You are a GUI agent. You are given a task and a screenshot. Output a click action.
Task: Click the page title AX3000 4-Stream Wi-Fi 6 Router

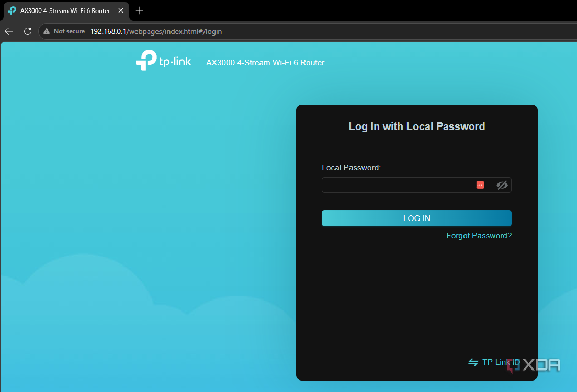pyautogui.click(x=265, y=63)
